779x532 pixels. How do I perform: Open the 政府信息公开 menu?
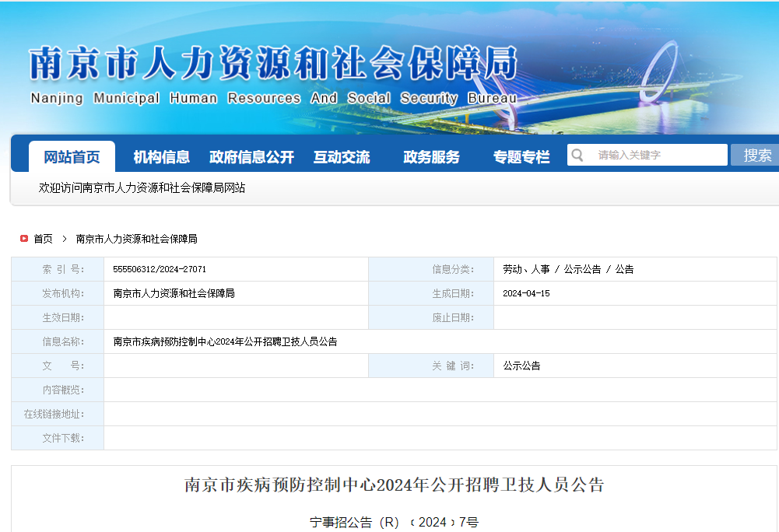(x=251, y=157)
